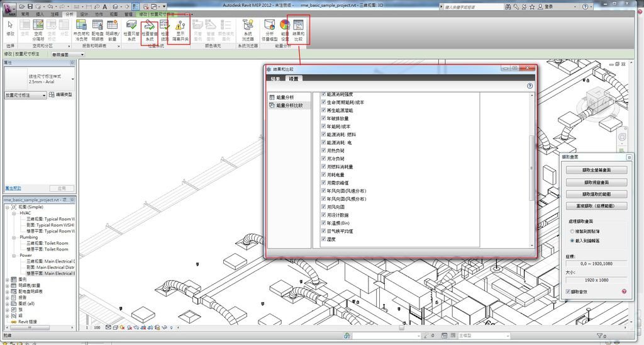Open the 系统浏览器 tool
The image size is (644, 345).
[x=248, y=30]
